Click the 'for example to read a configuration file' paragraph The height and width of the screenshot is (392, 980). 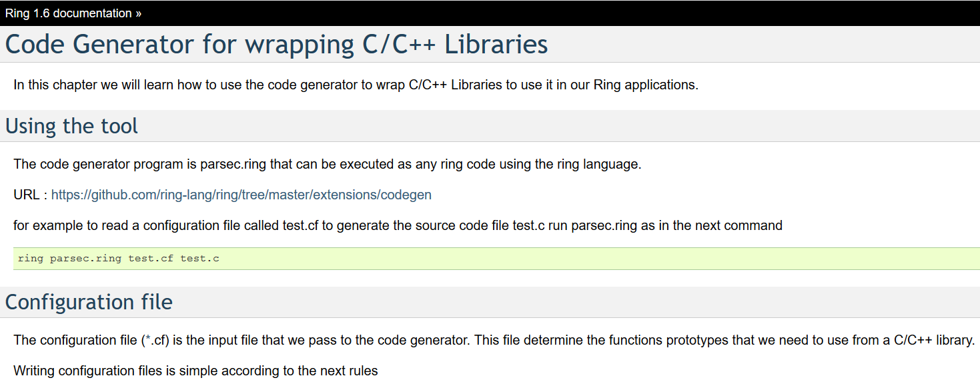pyautogui.click(x=398, y=225)
